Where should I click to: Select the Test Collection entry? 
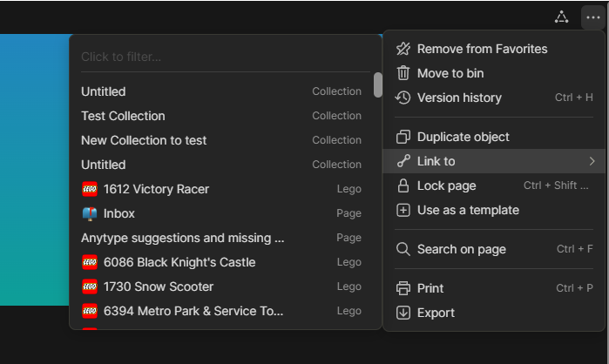click(221, 116)
